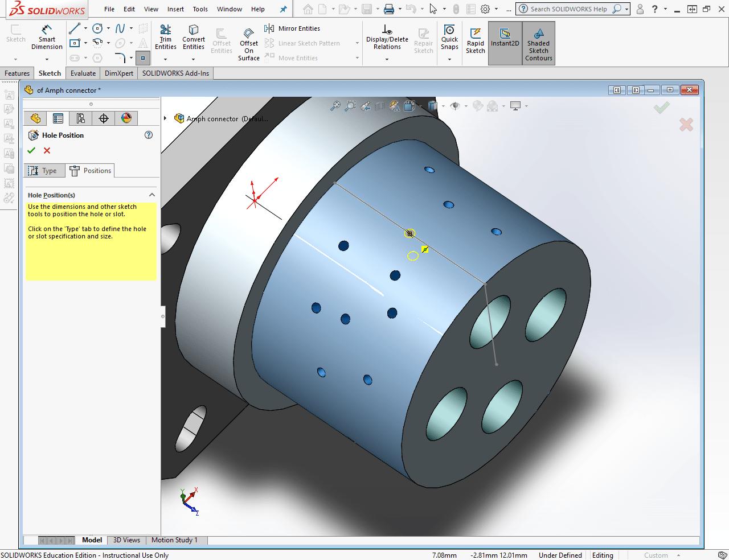729x560 pixels.
Task: Select the Line sketch tool
Action: (x=75, y=28)
